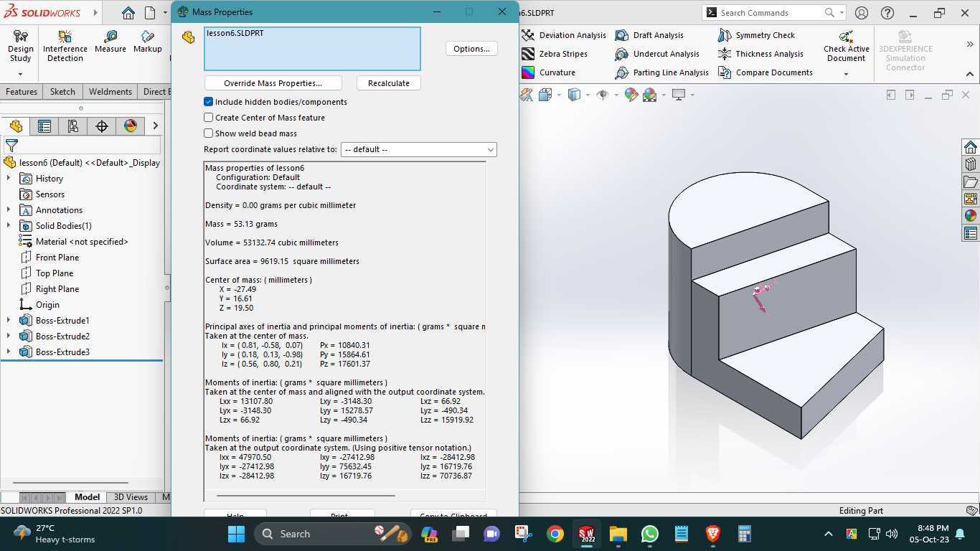Expand the History tree node

9,179
